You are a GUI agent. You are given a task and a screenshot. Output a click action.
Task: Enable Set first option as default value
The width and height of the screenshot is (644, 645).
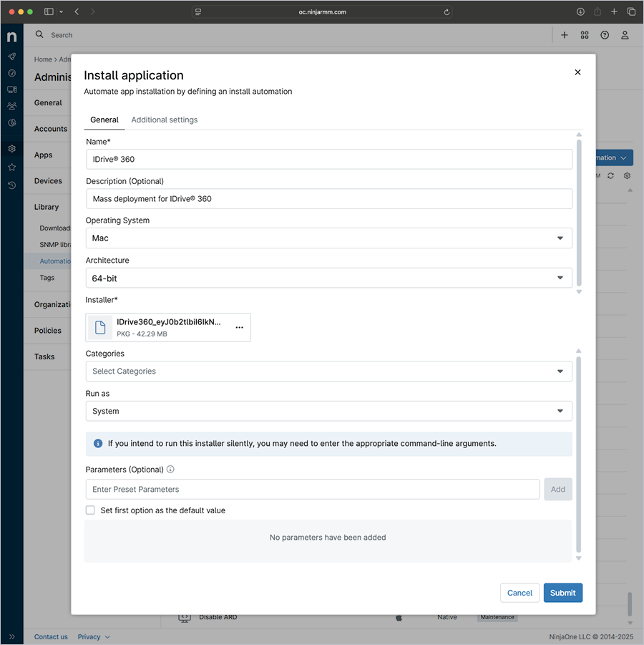90,510
